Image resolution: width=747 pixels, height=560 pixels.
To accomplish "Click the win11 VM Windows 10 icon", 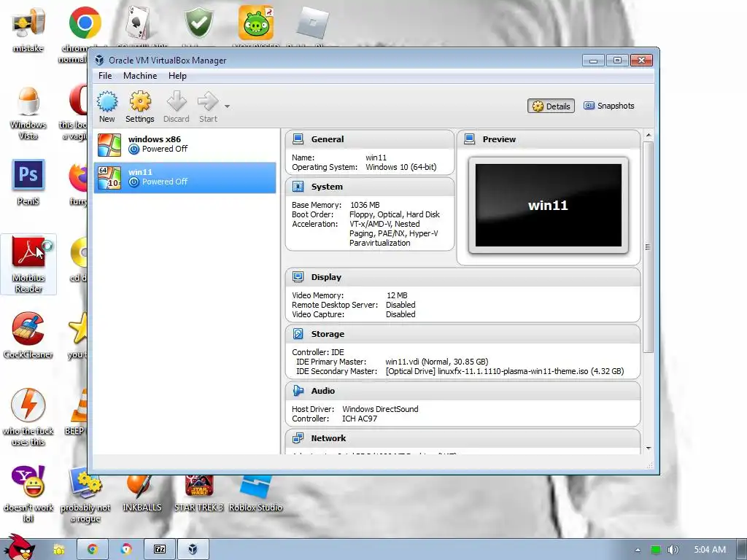I will [x=109, y=178].
